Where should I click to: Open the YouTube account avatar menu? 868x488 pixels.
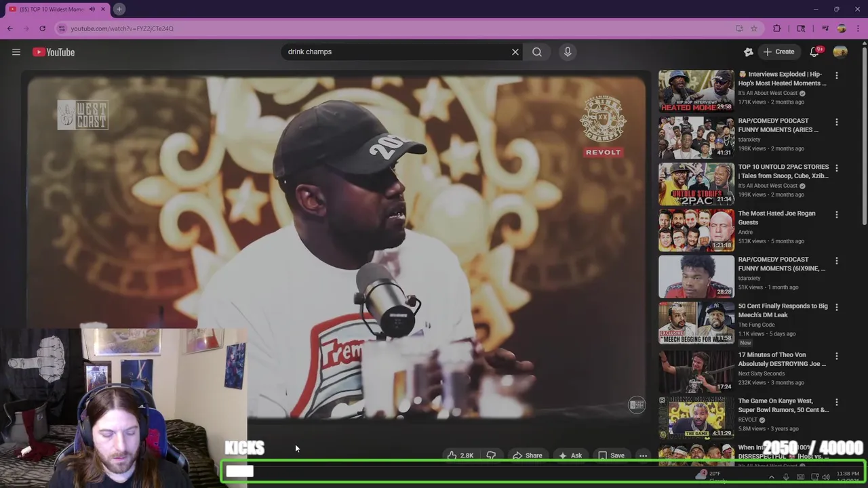click(840, 52)
